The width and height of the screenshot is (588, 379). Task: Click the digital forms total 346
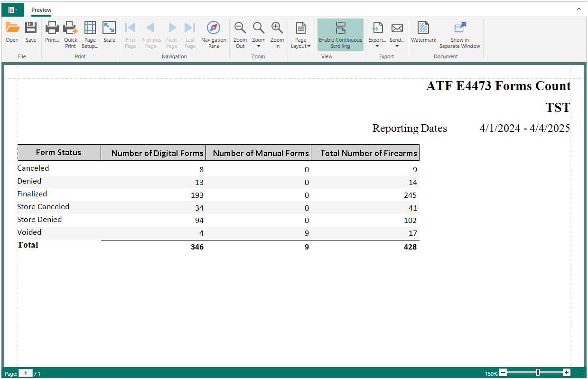(x=197, y=247)
